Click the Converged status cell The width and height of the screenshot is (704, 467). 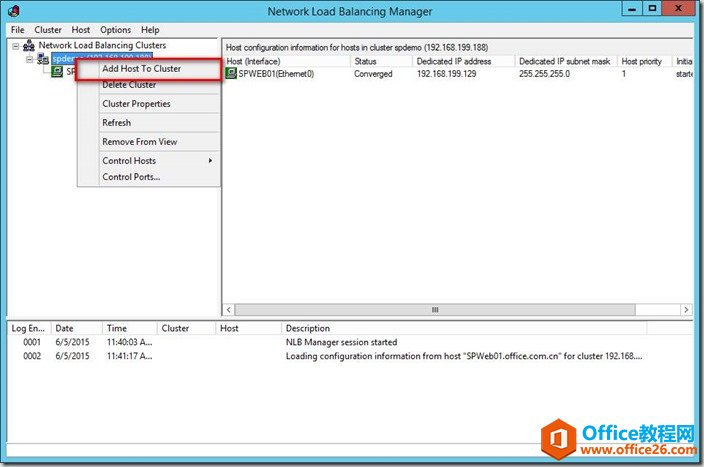373,74
